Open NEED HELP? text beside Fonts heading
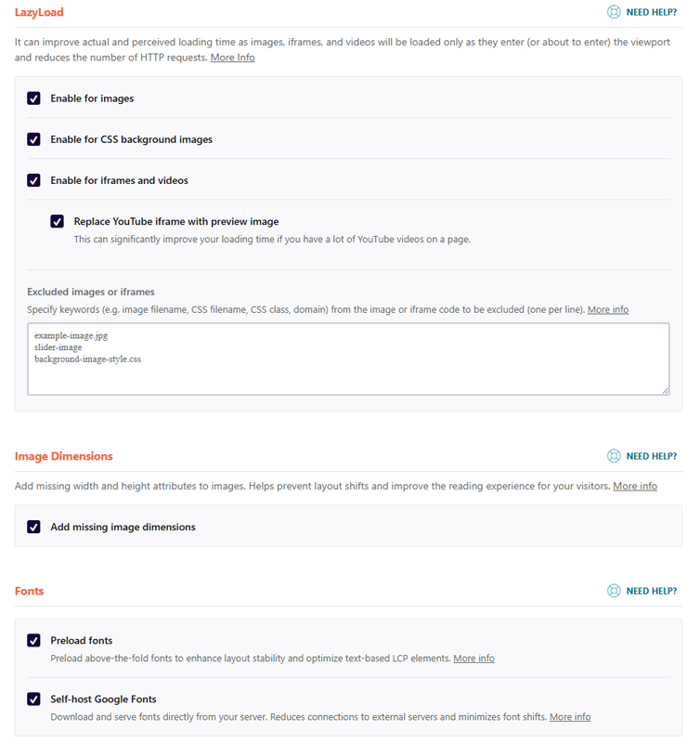The image size is (700, 744). click(x=652, y=592)
